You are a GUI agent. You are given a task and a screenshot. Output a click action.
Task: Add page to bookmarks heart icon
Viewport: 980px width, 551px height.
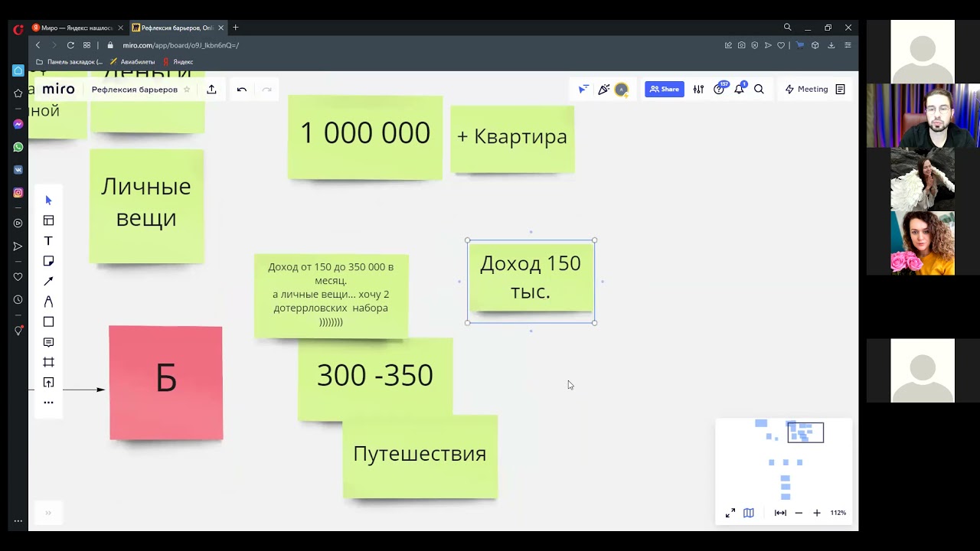(x=781, y=45)
